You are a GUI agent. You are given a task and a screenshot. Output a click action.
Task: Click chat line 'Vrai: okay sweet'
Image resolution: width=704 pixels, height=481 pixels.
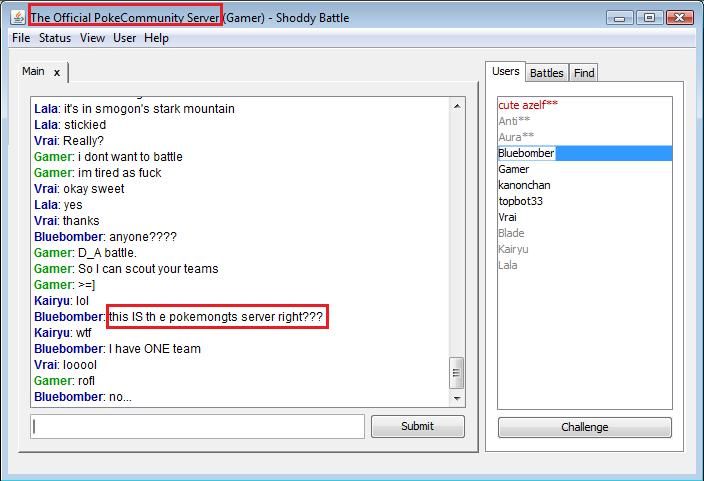pos(79,189)
